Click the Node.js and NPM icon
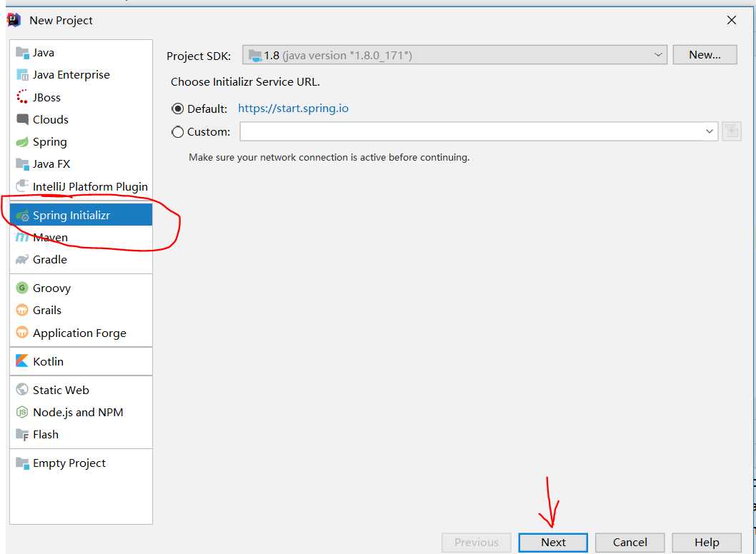The image size is (756, 554). pos(22,412)
